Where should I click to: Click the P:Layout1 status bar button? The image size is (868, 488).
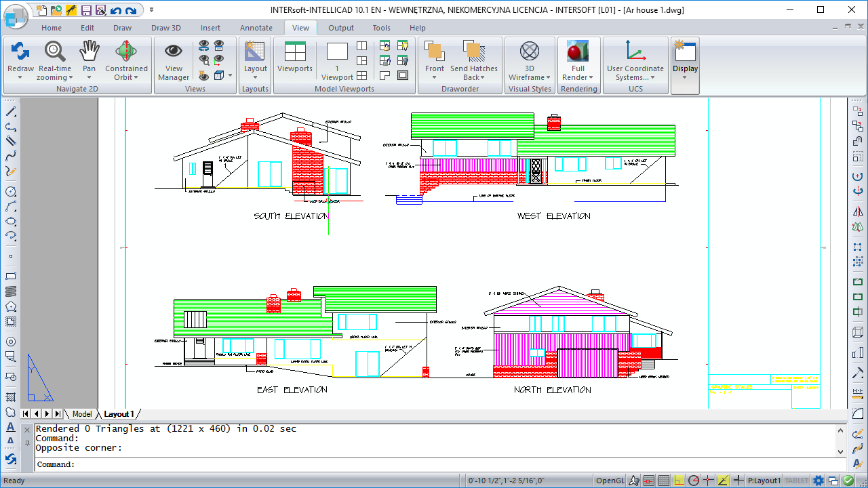pos(764,481)
